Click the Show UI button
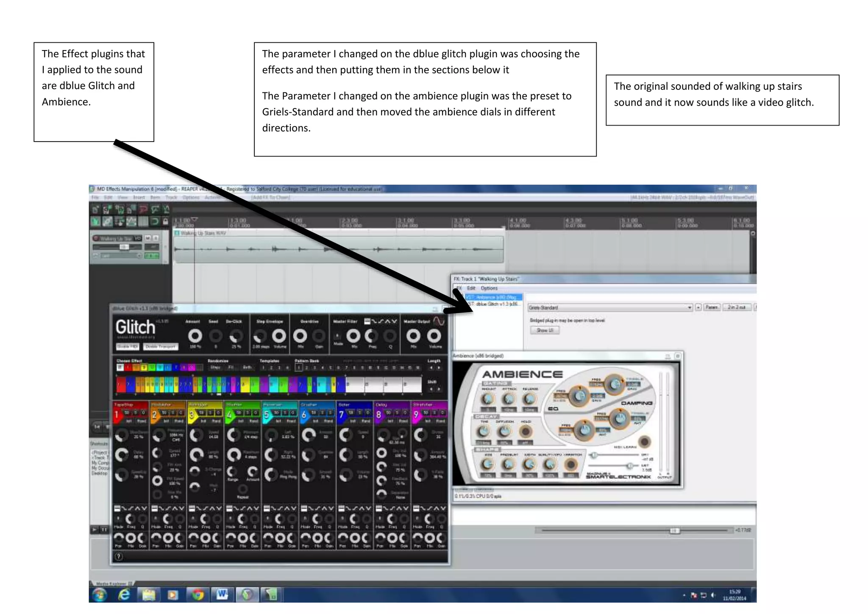Screen dimensions: 868x614 (x=545, y=330)
